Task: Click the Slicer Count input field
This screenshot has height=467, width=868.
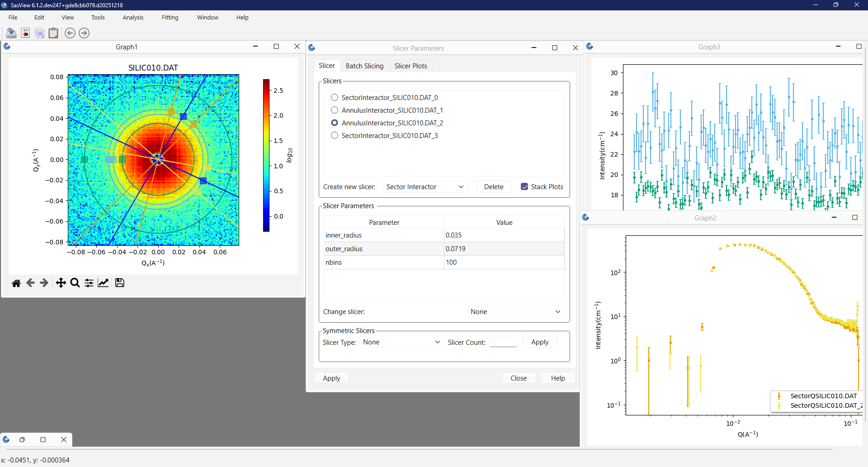Action: coord(504,342)
